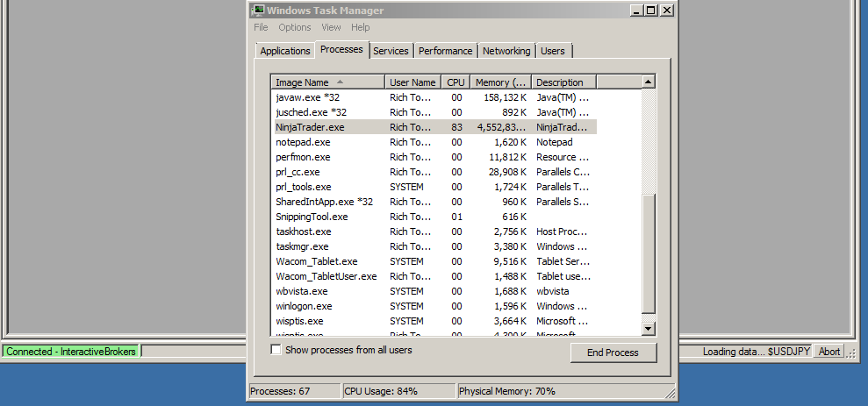Open the Performance tab
Screen dimensions: 868x406
(x=446, y=51)
